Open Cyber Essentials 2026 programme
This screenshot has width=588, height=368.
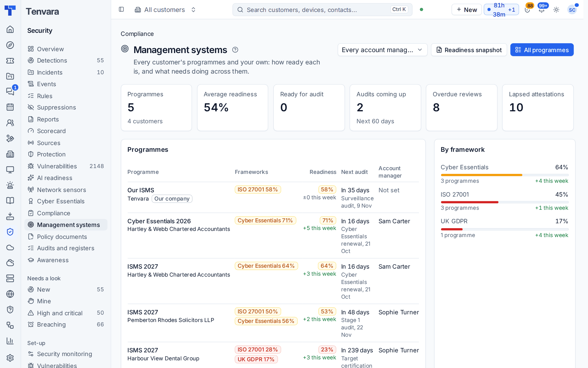(x=159, y=221)
